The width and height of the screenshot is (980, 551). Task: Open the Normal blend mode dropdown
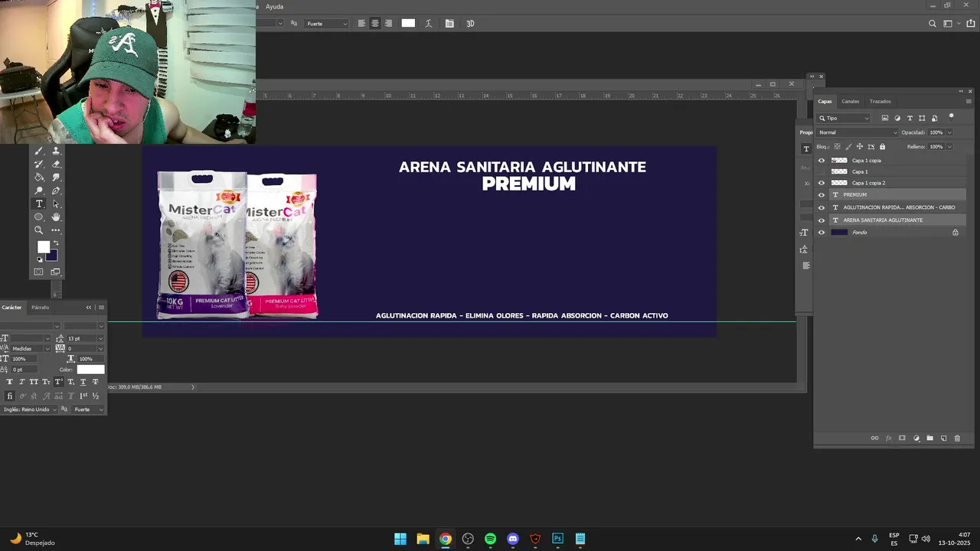(857, 132)
